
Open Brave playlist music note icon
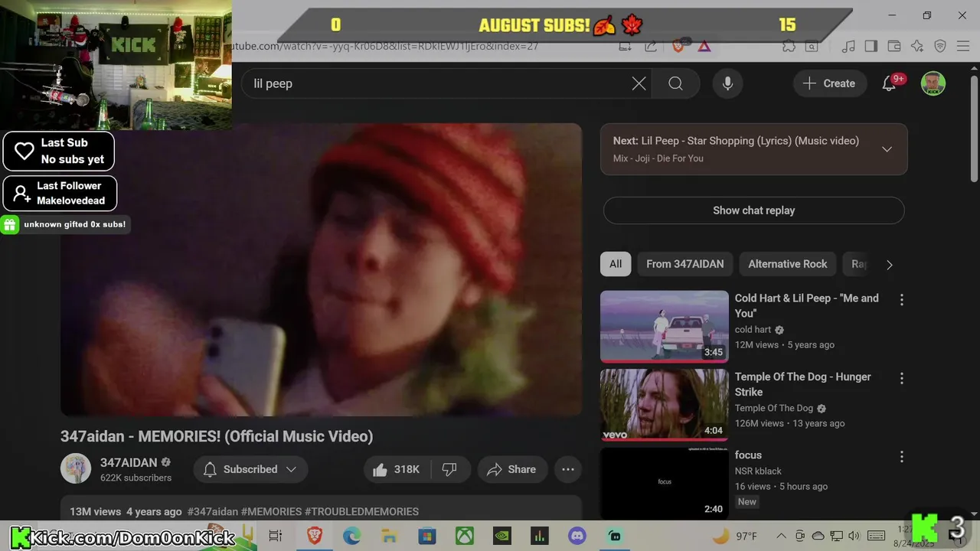click(x=848, y=46)
